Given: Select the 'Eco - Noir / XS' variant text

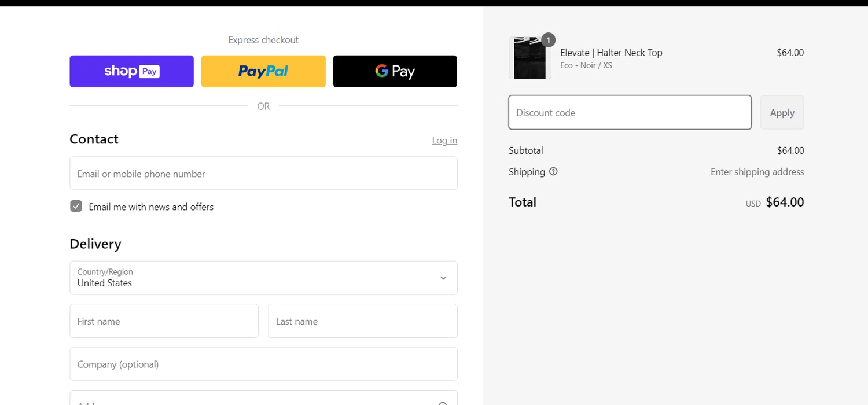Looking at the screenshot, I should coord(586,65).
